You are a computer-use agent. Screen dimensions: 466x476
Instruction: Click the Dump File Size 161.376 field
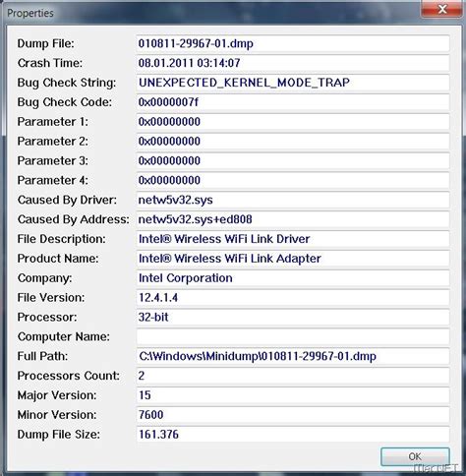(x=293, y=435)
